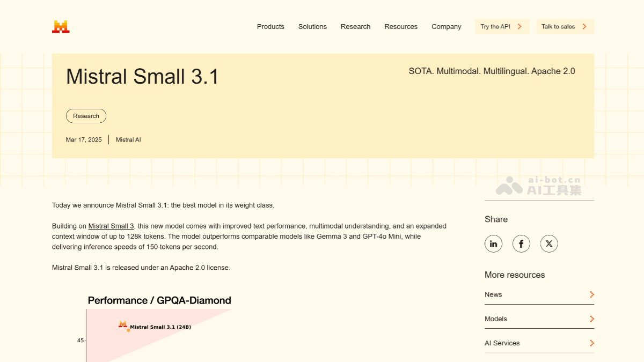Share the article on X
Screen dimensions: 644x362
point(549,243)
